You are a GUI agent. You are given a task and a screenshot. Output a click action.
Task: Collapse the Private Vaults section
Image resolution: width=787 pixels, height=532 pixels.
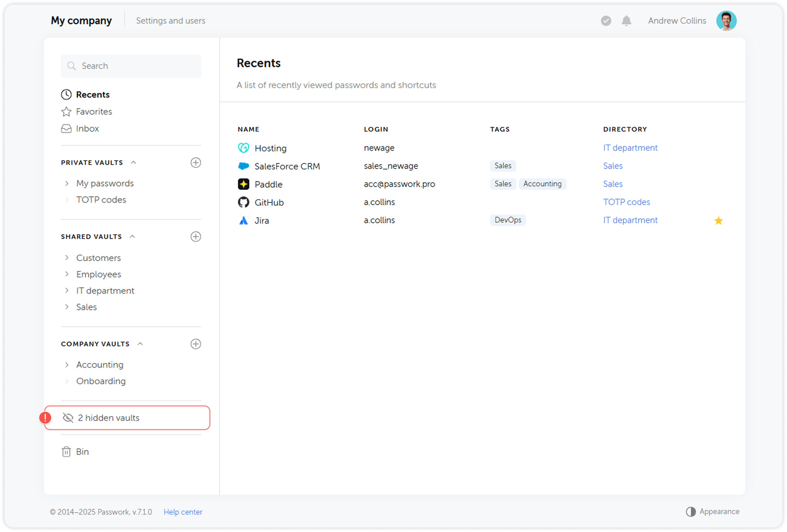point(134,163)
